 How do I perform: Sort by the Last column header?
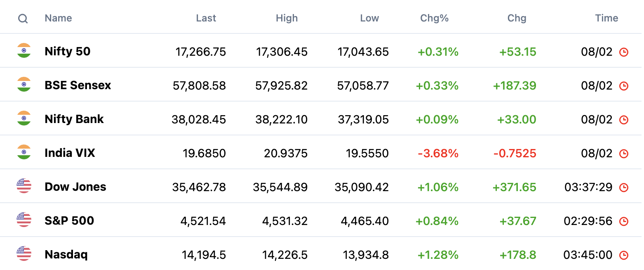pos(206,18)
